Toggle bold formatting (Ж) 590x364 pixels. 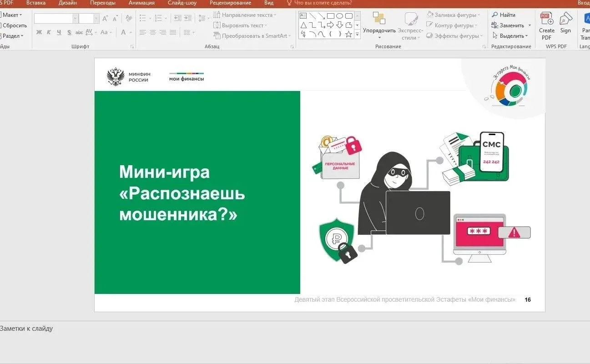click(x=39, y=32)
